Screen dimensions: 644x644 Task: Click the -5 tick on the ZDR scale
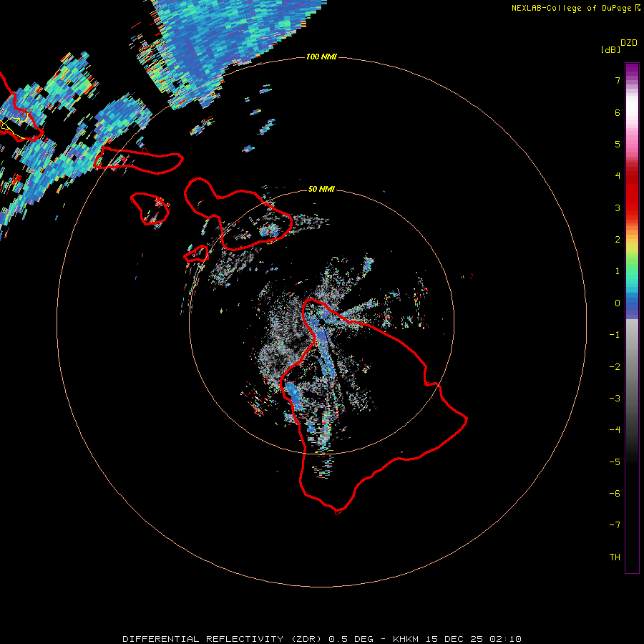coord(615,462)
